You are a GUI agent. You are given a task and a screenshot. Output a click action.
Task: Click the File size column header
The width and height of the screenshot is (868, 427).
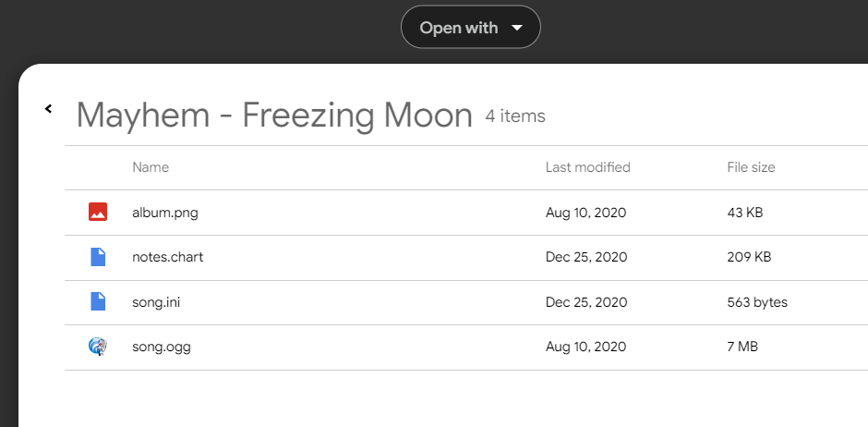pos(751,167)
